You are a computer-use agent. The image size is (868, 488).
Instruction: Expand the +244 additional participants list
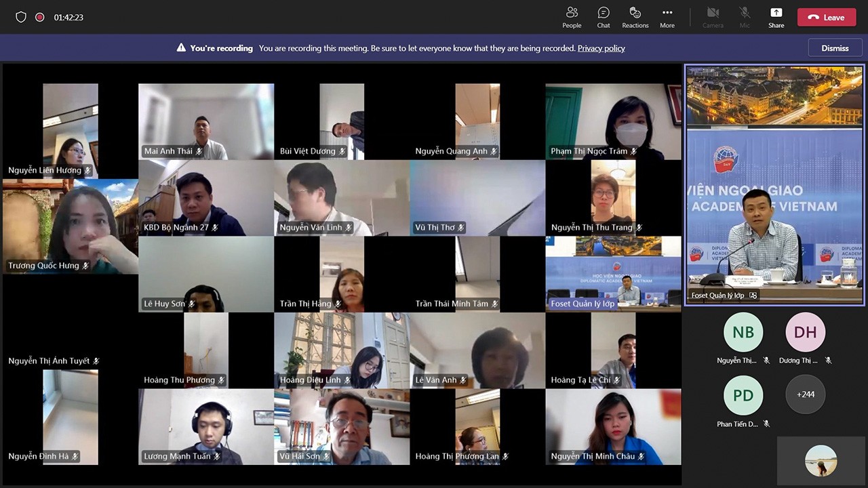[805, 394]
